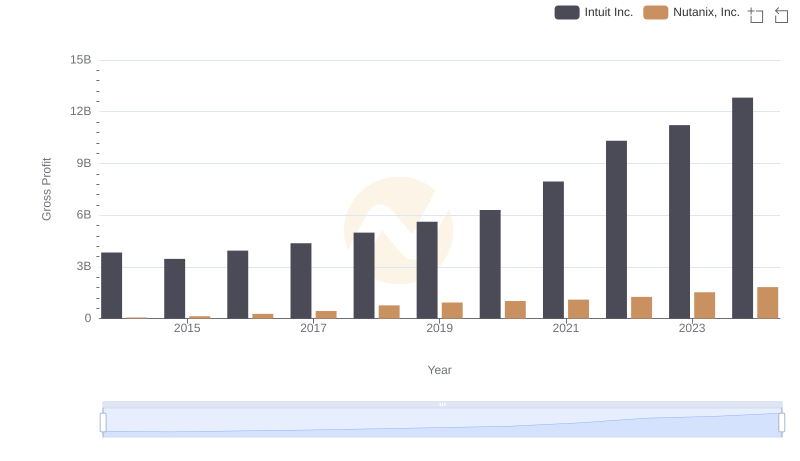Click the Nutanix bar for 2022

point(641,308)
